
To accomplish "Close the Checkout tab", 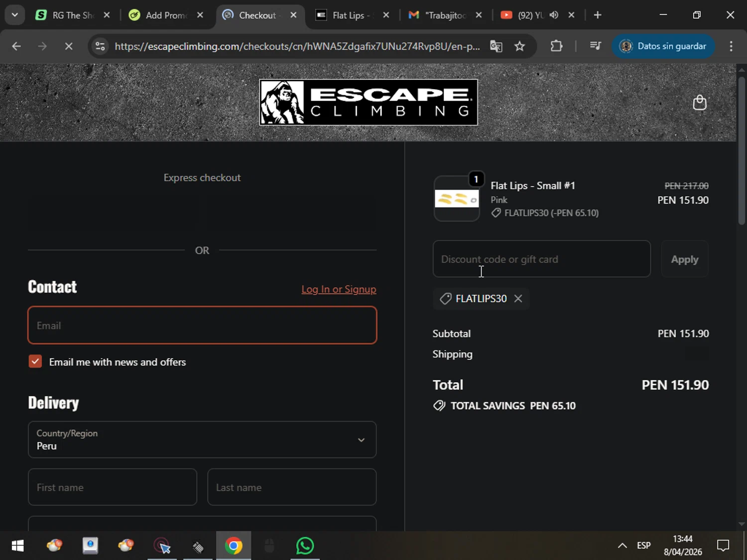I will [x=293, y=15].
